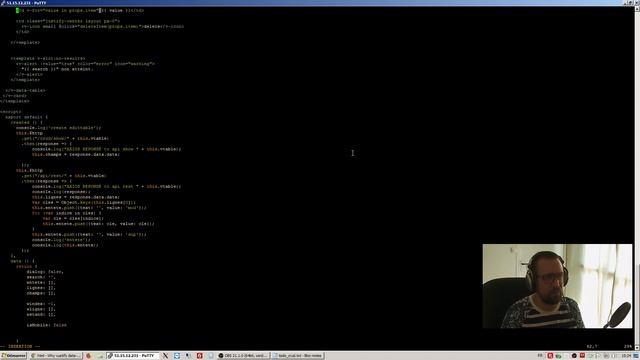
Task: Click the FR language indicator in tray
Action: click(x=540, y=356)
